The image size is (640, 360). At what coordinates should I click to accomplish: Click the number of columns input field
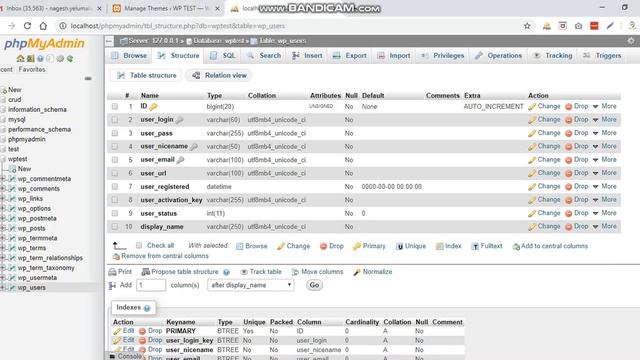coord(151,285)
